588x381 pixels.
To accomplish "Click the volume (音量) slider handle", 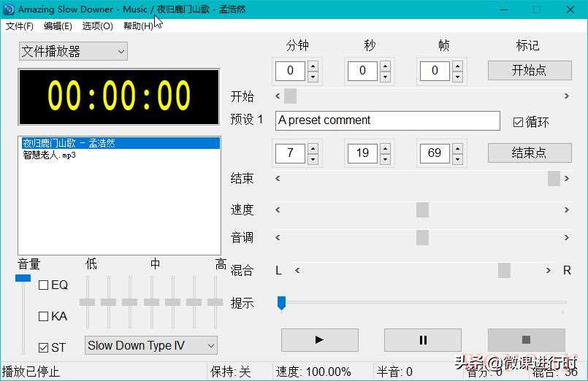I will (x=23, y=278).
